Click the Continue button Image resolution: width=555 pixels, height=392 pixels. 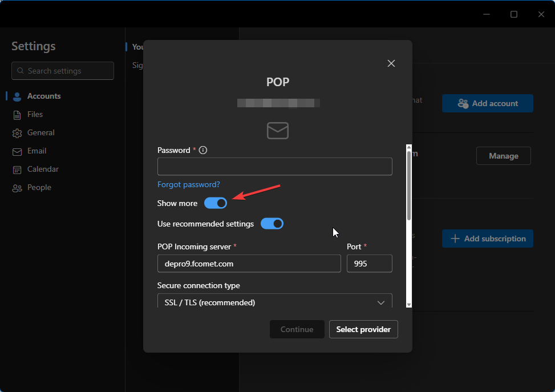(x=297, y=329)
